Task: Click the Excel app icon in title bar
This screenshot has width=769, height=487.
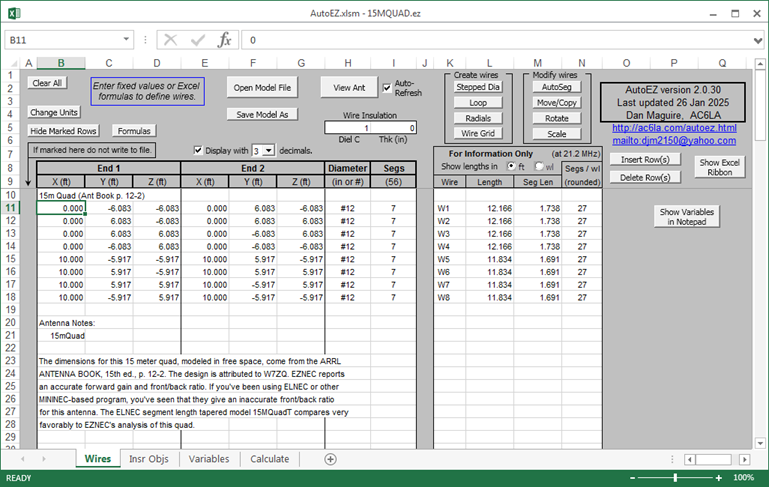Action: [x=13, y=12]
